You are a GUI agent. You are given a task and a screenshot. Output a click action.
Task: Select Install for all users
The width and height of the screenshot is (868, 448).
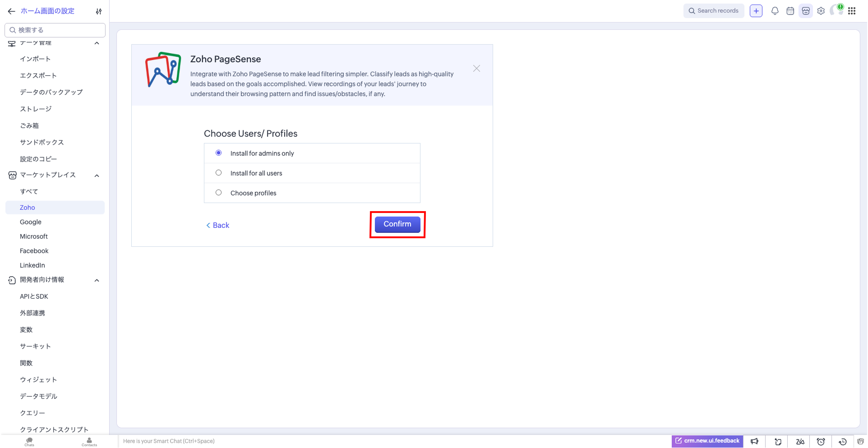point(219,173)
